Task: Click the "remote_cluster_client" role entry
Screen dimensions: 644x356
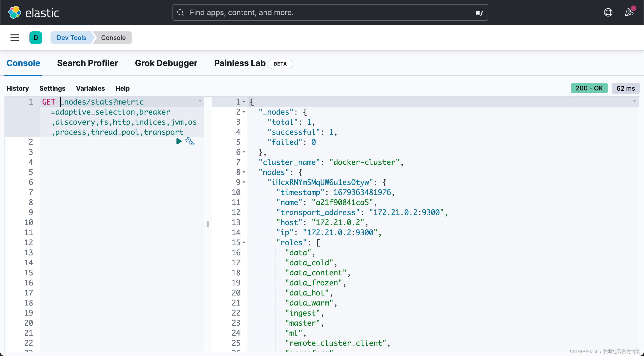Action: (335, 343)
